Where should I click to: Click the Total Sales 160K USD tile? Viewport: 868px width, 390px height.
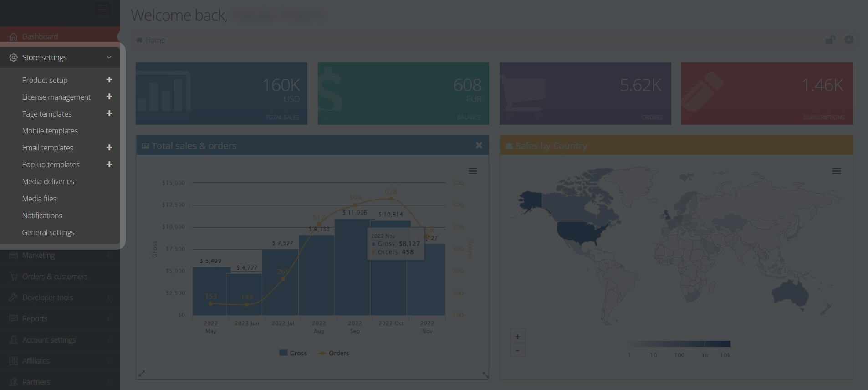pos(221,93)
